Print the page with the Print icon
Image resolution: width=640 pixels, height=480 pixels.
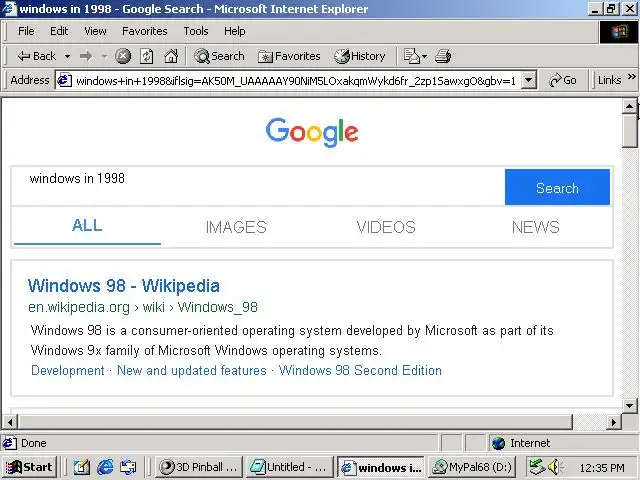(443, 56)
